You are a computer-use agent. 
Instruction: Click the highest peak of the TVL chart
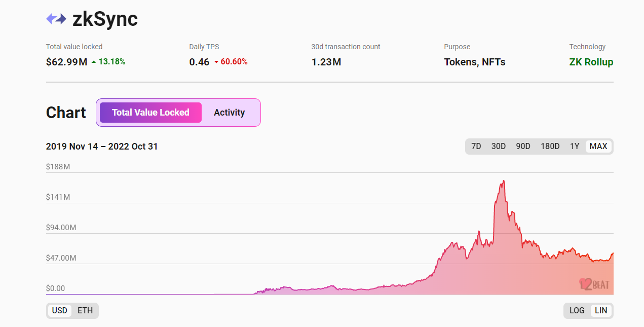click(x=503, y=181)
